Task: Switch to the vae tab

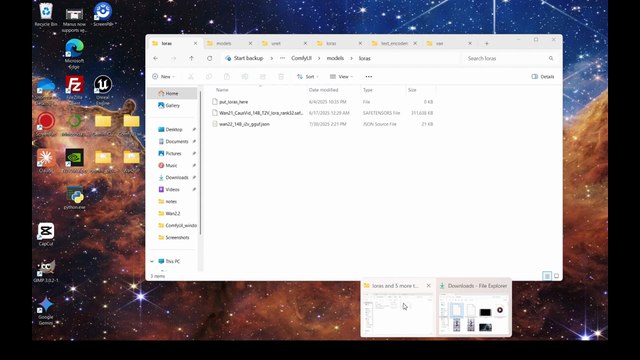Action: 448,43
